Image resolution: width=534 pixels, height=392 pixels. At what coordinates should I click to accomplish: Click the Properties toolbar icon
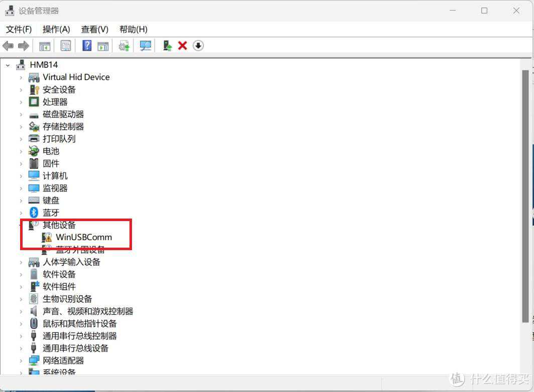tap(66, 46)
